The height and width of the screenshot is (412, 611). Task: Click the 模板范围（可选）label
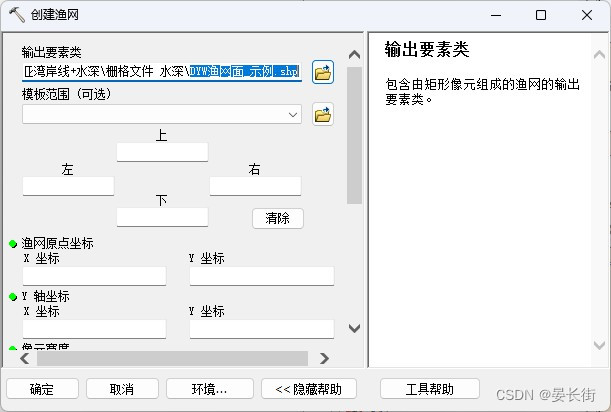tap(66, 94)
